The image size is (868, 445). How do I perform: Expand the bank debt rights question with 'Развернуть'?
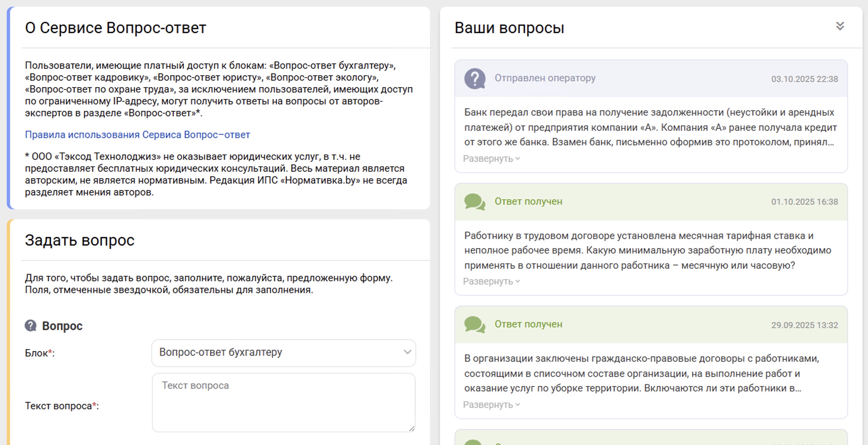491,159
